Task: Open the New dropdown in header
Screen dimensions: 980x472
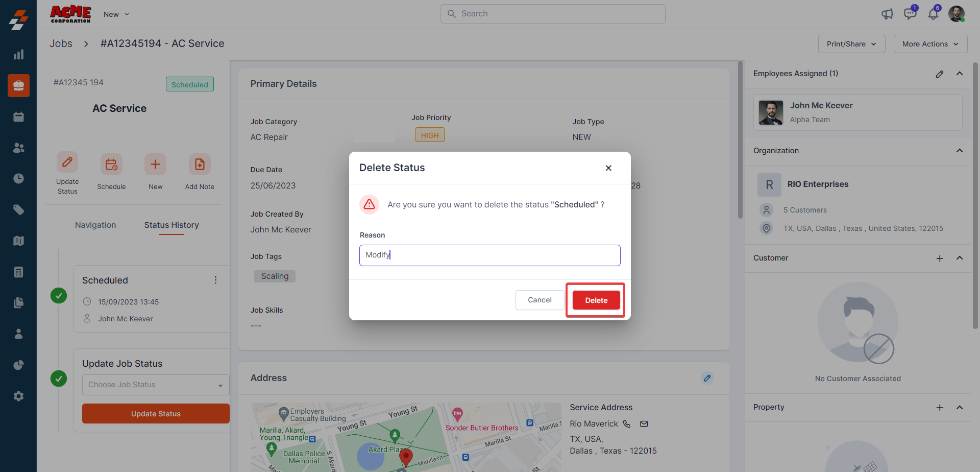Action: coord(116,14)
